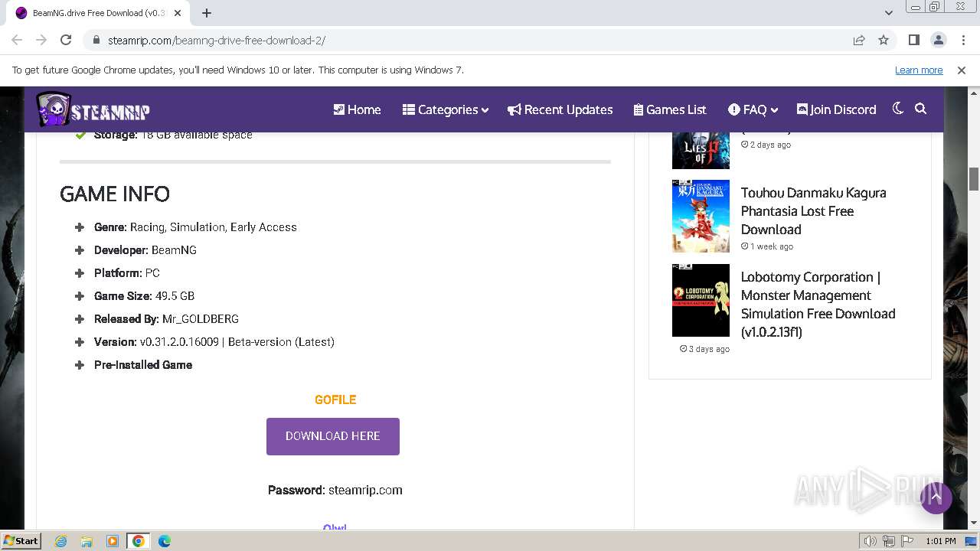Open Chrome profile avatar
Image resolution: width=980 pixels, height=551 pixels.
(939, 40)
